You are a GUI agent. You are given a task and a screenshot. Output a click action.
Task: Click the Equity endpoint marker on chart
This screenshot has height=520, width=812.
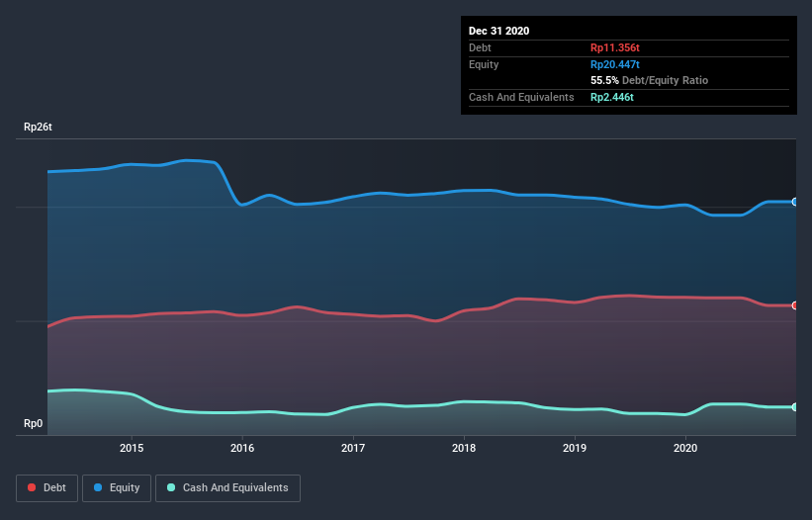tap(794, 202)
